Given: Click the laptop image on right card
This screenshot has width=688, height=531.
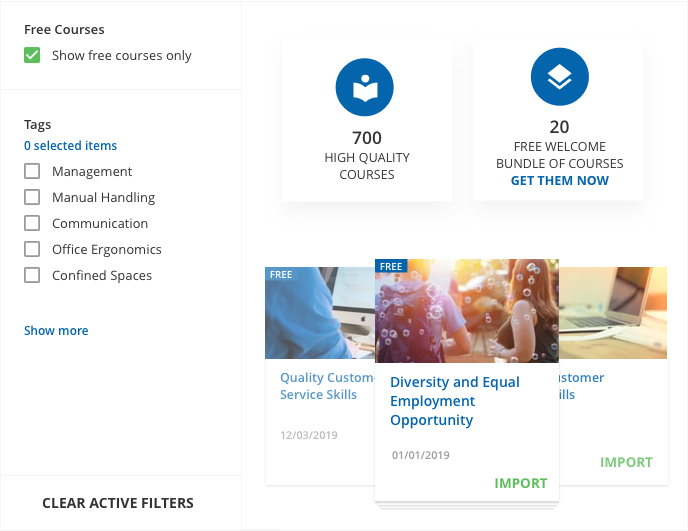Looking at the screenshot, I should pyautogui.click(x=614, y=312).
